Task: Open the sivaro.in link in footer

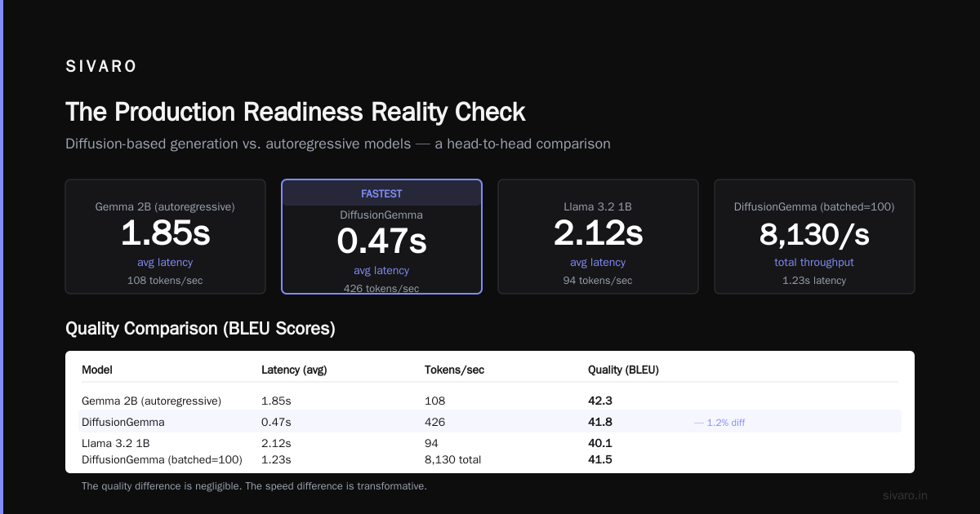Action: 906,495
